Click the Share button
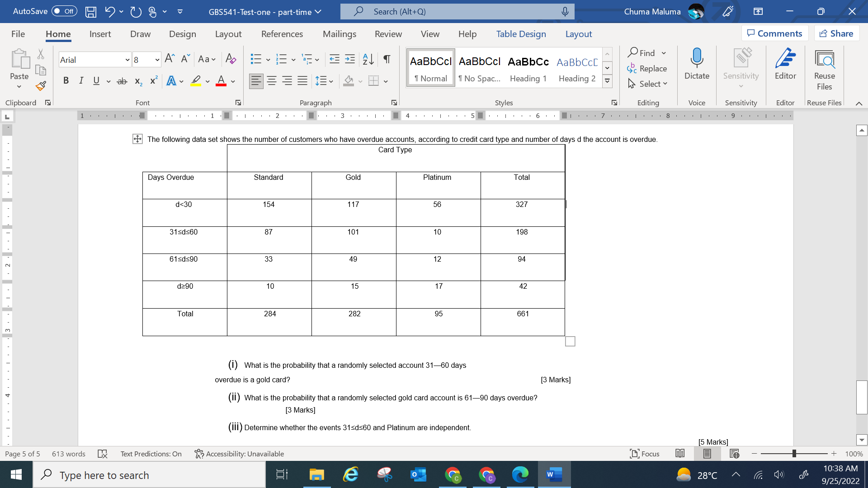This screenshot has width=868, height=488. coord(836,33)
